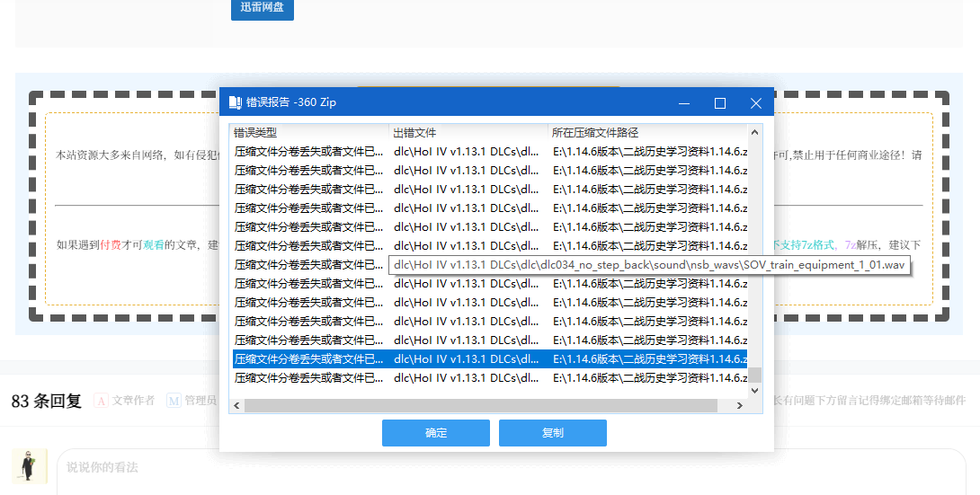This screenshot has width=980, height=495.
Task: Click the administrator 'M' badge icon
Action: pyautogui.click(x=174, y=401)
